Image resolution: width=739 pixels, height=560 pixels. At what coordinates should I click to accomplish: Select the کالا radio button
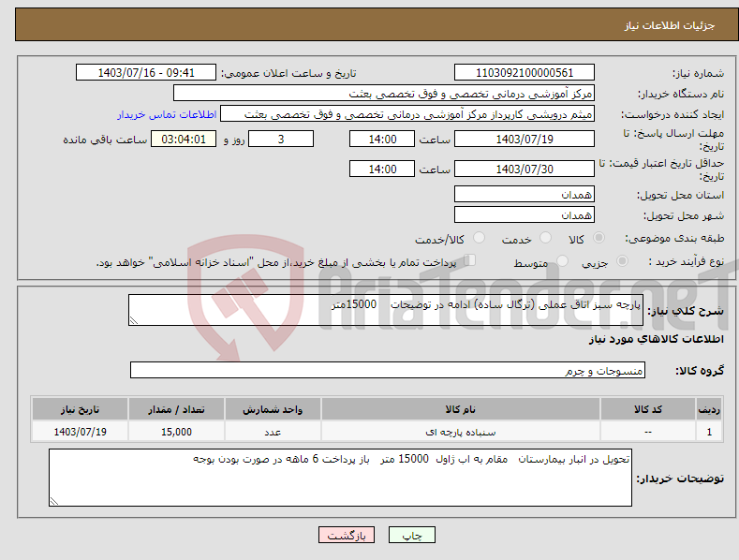point(599,238)
